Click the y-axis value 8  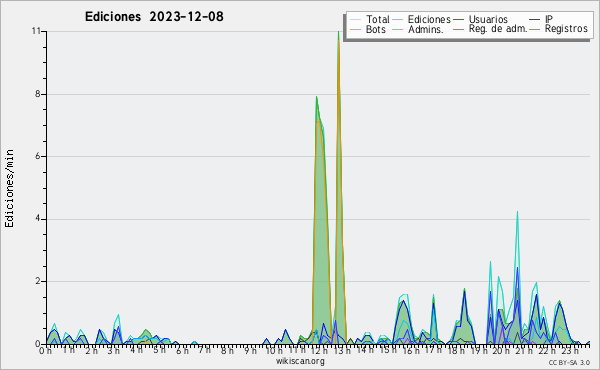38,94
